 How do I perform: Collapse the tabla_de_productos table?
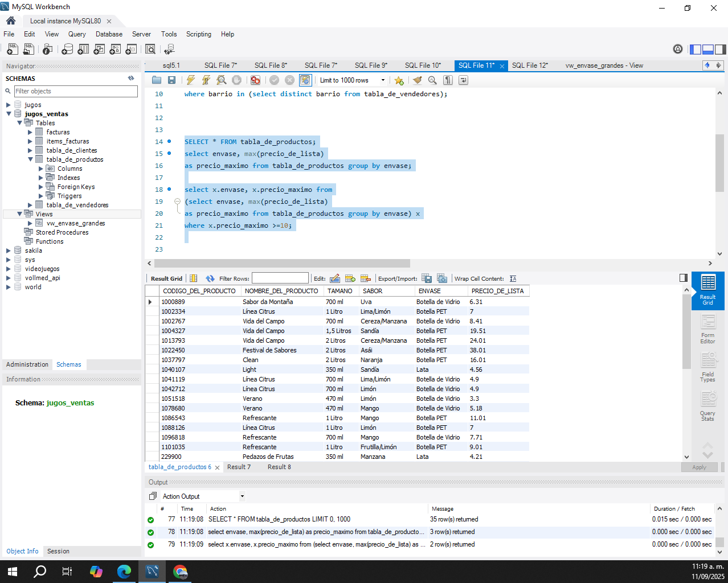30,159
